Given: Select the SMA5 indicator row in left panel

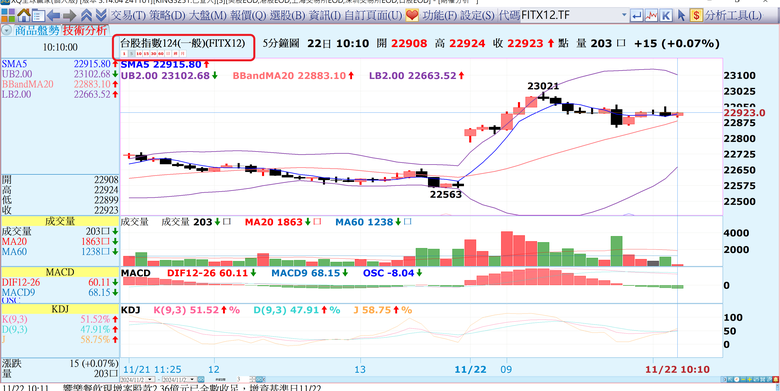Looking at the screenshot, I should (x=60, y=64).
